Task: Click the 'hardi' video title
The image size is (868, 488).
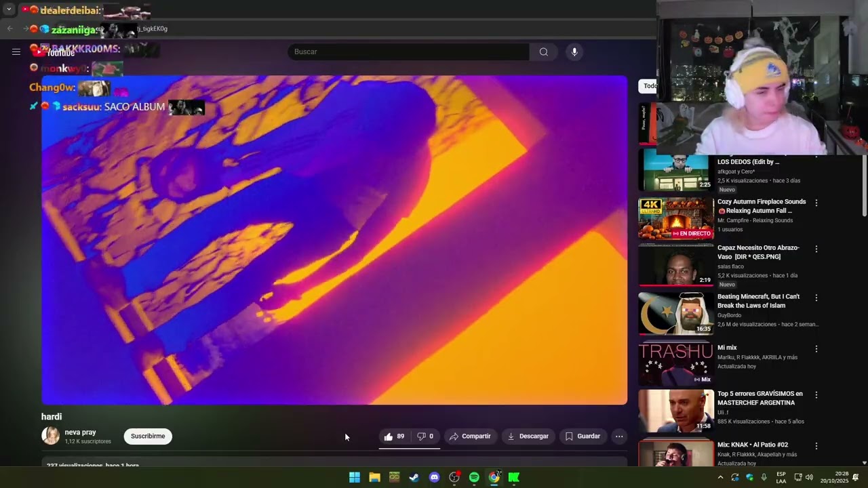Action: coord(52,417)
